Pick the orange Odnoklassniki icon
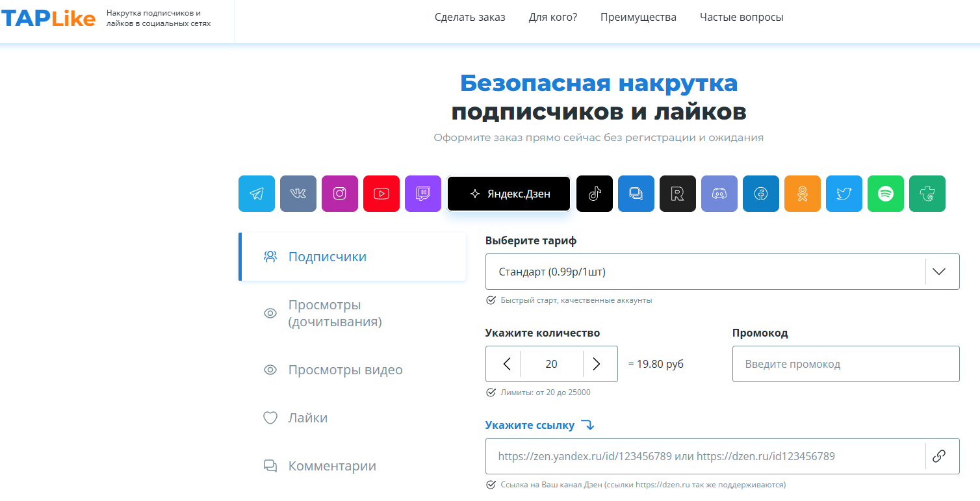Screen dimensions: 980x501 click(x=803, y=194)
